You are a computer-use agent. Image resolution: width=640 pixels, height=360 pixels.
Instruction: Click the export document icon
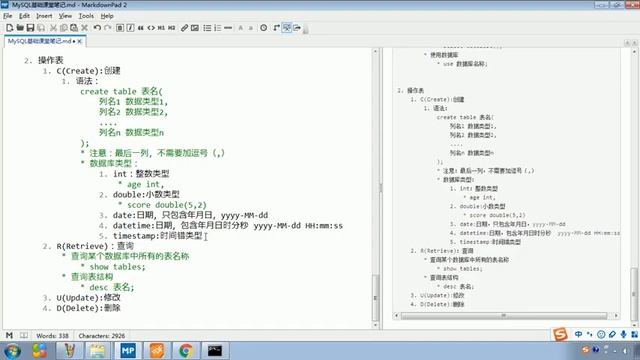click(297, 28)
